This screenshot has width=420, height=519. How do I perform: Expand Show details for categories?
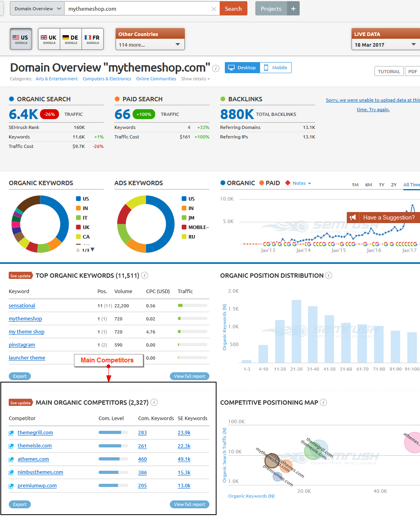click(x=196, y=79)
